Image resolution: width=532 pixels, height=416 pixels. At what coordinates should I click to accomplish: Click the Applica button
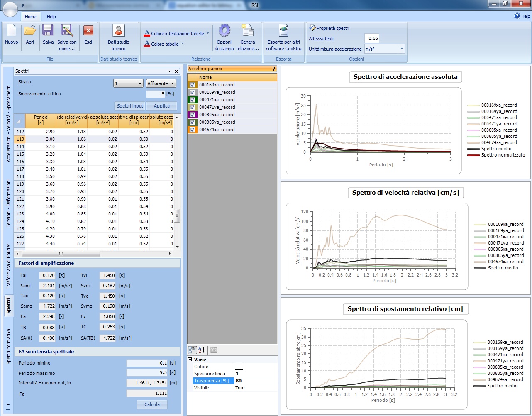tap(162, 106)
